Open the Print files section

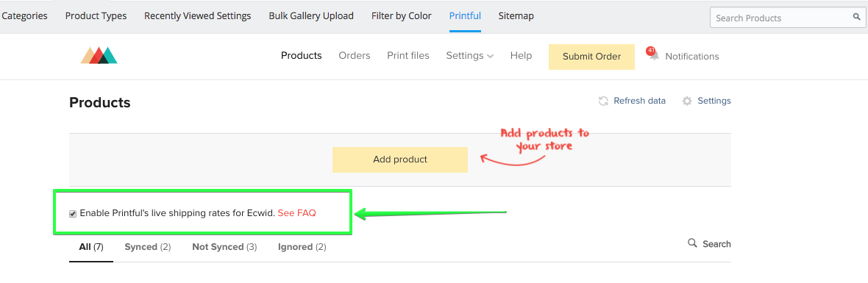click(408, 56)
